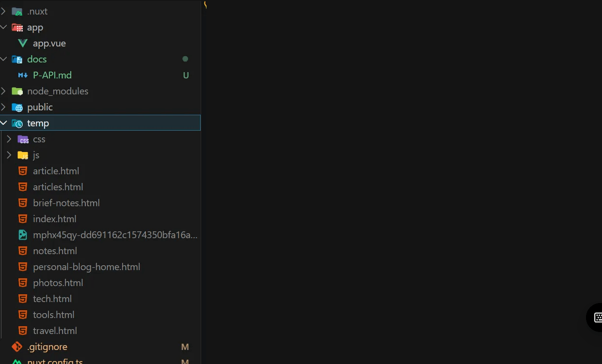Click the .nuxt folder icon
This screenshot has width=602, height=364.
[x=17, y=11]
